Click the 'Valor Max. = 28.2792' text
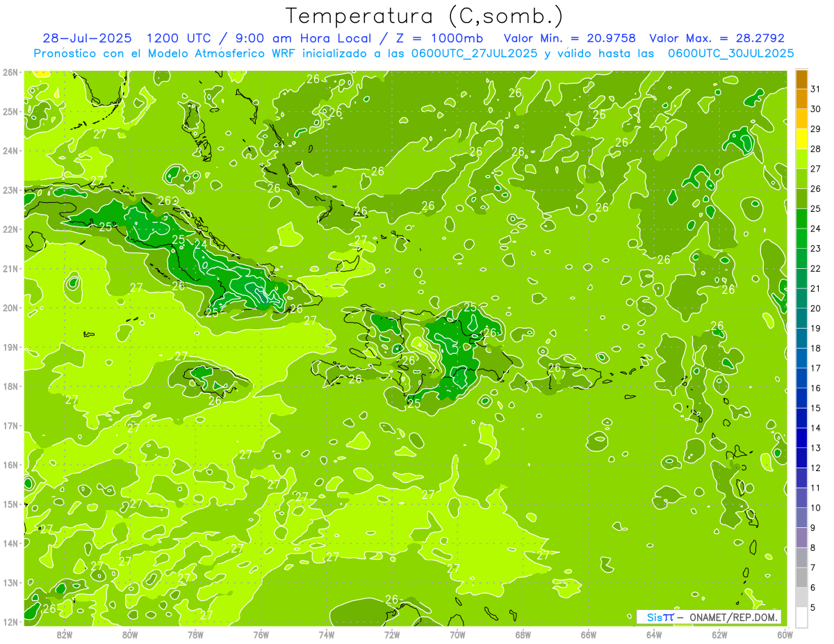 pos(717,38)
